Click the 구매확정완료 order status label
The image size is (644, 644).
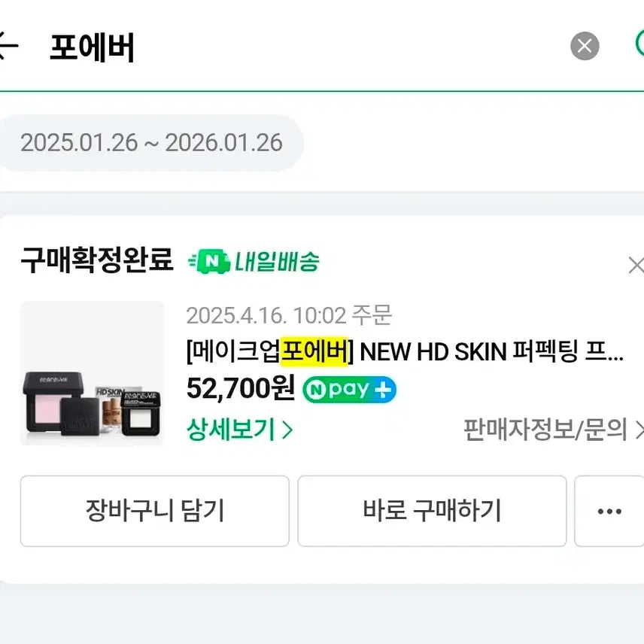click(96, 260)
